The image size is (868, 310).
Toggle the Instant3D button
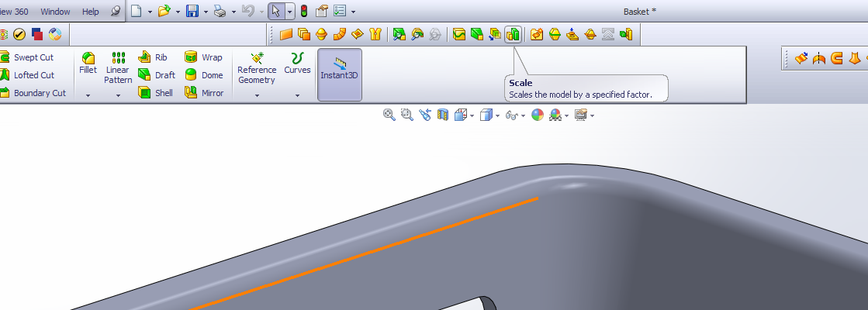click(x=339, y=74)
